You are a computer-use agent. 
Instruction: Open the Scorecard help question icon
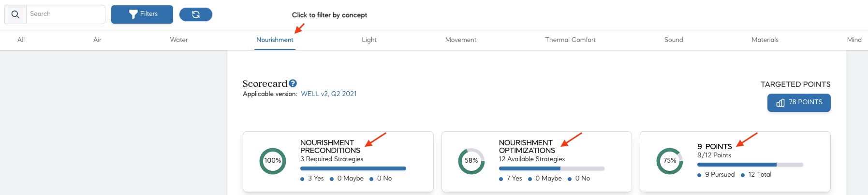click(293, 84)
